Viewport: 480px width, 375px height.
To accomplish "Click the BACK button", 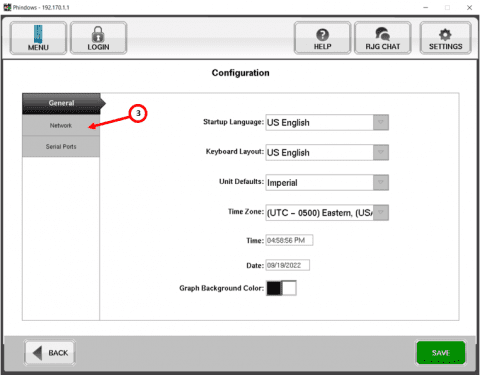I will (x=50, y=353).
